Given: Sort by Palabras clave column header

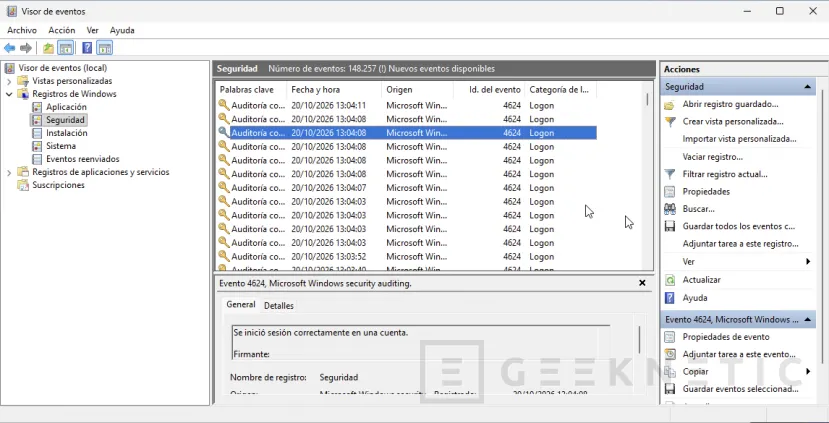Looking at the screenshot, I should pos(251,90).
